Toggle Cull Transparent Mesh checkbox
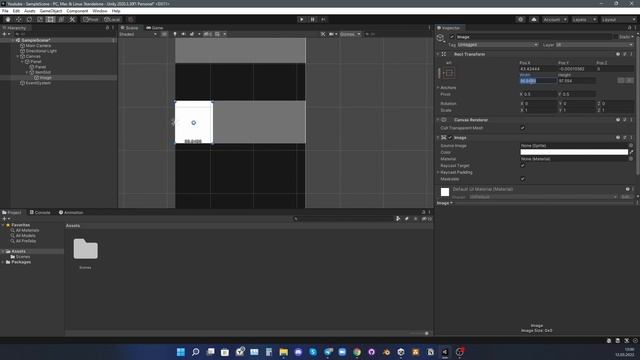Viewport: 640px width, 360px height. pyautogui.click(x=522, y=128)
